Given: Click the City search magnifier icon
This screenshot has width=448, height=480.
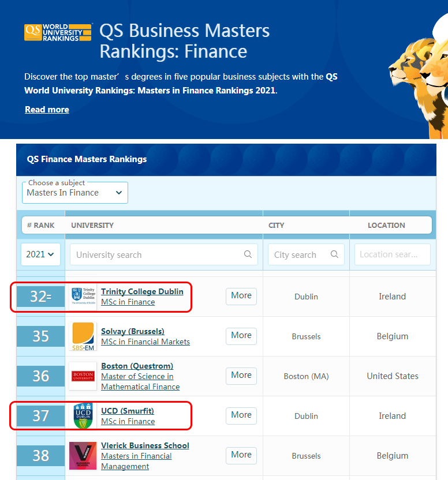Looking at the screenshot, I should pos(334,254).
